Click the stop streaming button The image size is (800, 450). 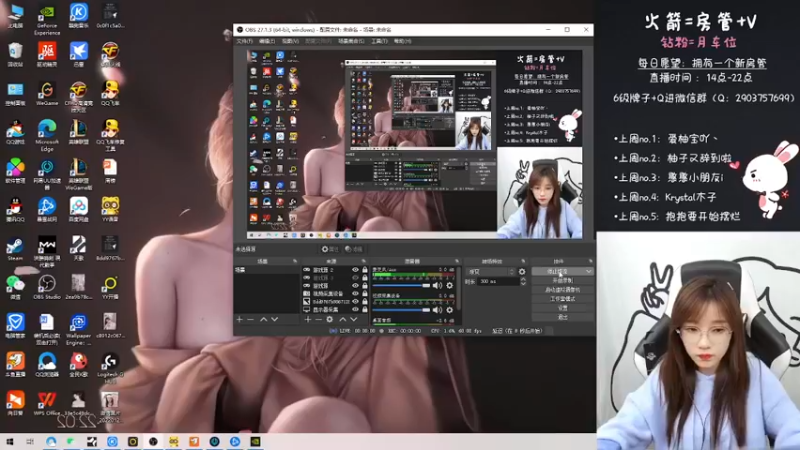click(558, 271)
